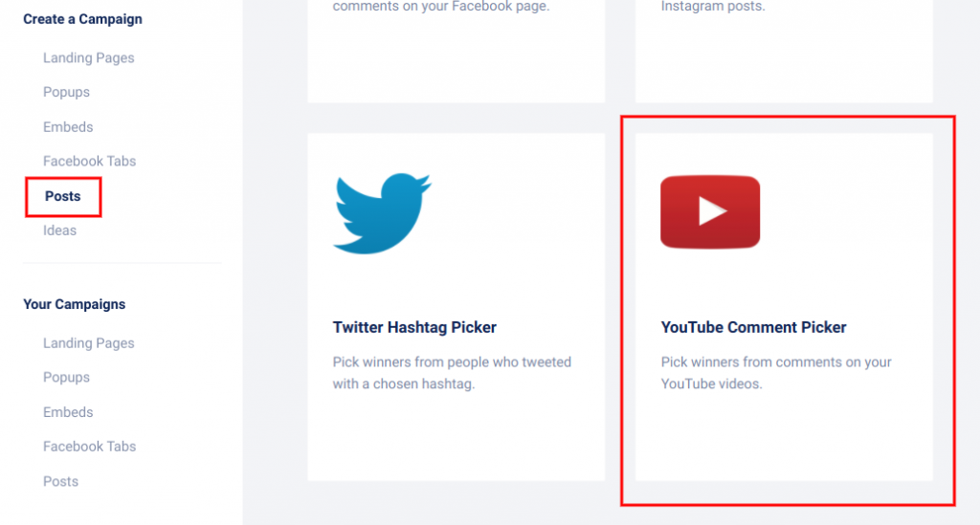The width and height of the screenshot is (980, 525).
Task: Click the 'Instagram posts.' card text
Action: pyautogui.click(x=712, y=7)
